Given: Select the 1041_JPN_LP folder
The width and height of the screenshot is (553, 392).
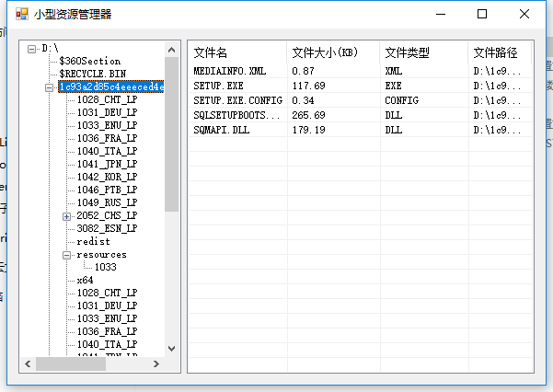Looking at the screenshot, I should click(x=108, y=164).
